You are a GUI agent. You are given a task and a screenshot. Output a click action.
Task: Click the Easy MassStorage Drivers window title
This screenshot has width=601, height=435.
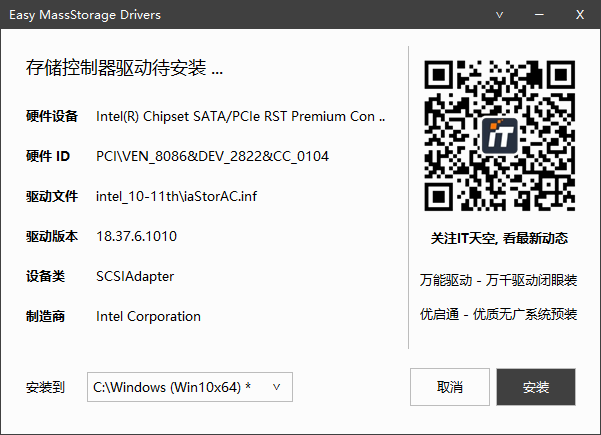coord(84,15)
